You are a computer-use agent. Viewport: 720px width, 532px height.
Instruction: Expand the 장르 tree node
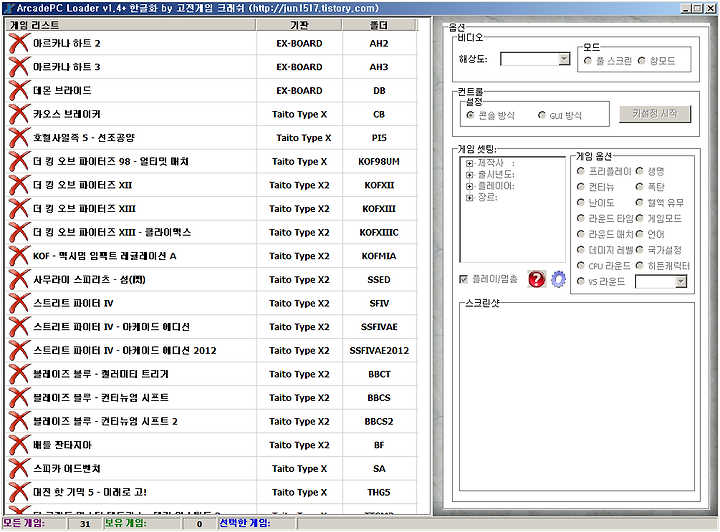pyautogui.click(x=469, y=198)
